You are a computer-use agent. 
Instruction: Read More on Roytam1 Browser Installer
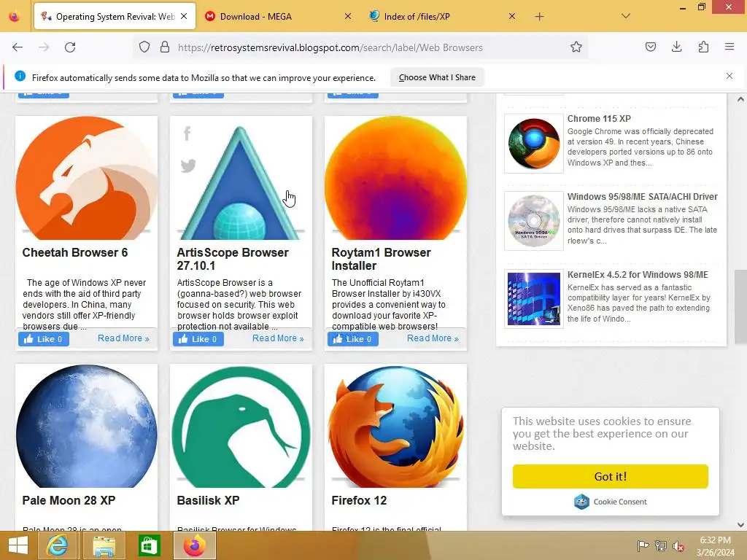click(x=433, y=338)
